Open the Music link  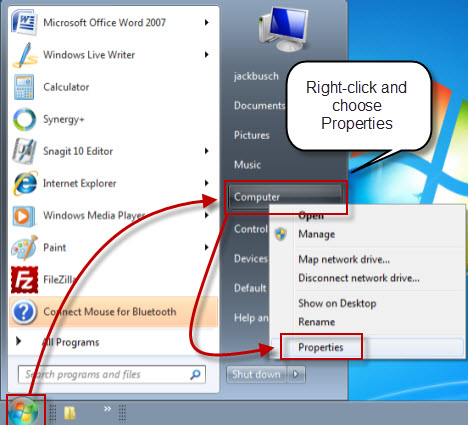coord(247,165)
